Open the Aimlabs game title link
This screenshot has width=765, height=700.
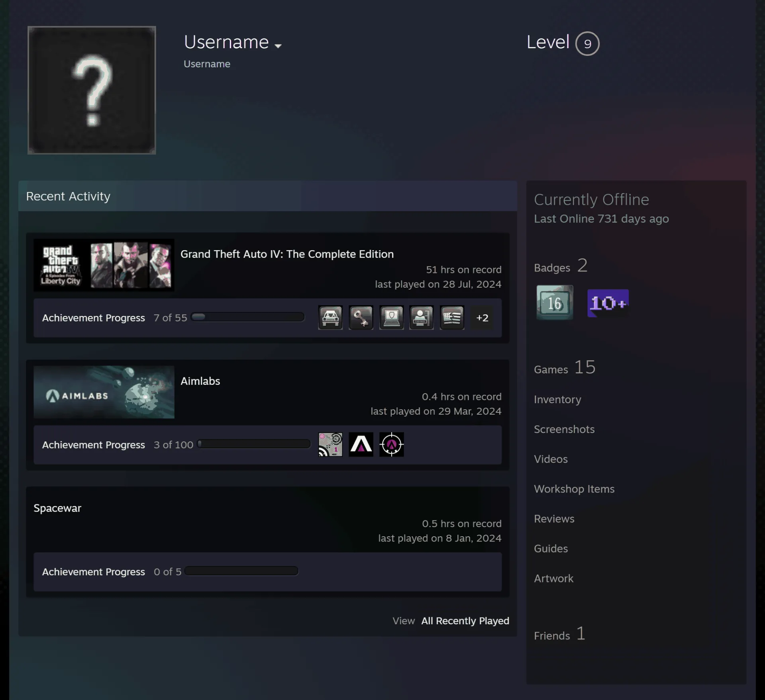[200, 381]
